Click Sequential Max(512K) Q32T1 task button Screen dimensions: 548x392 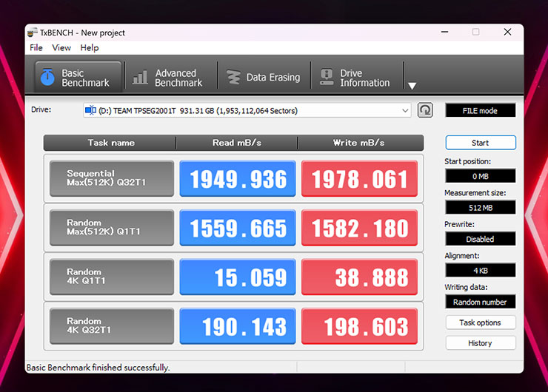(112, 178)
